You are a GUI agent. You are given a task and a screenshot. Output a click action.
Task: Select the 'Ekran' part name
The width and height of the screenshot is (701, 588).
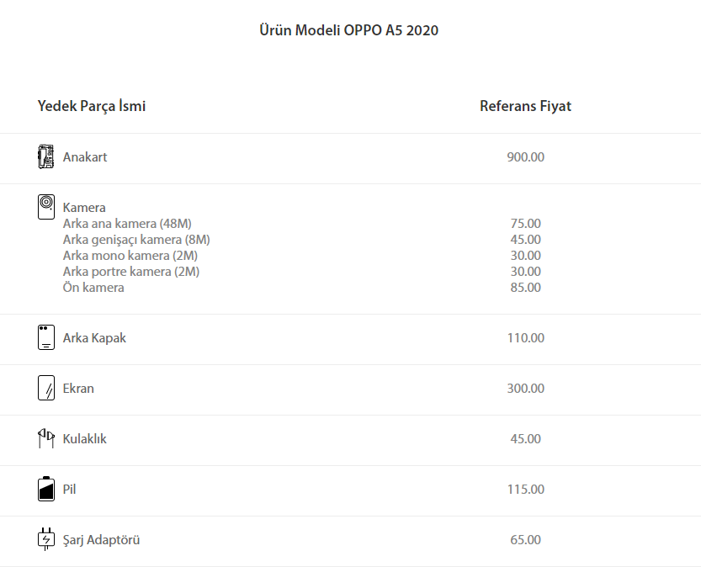pyautogui.click(x=78, y=389)
